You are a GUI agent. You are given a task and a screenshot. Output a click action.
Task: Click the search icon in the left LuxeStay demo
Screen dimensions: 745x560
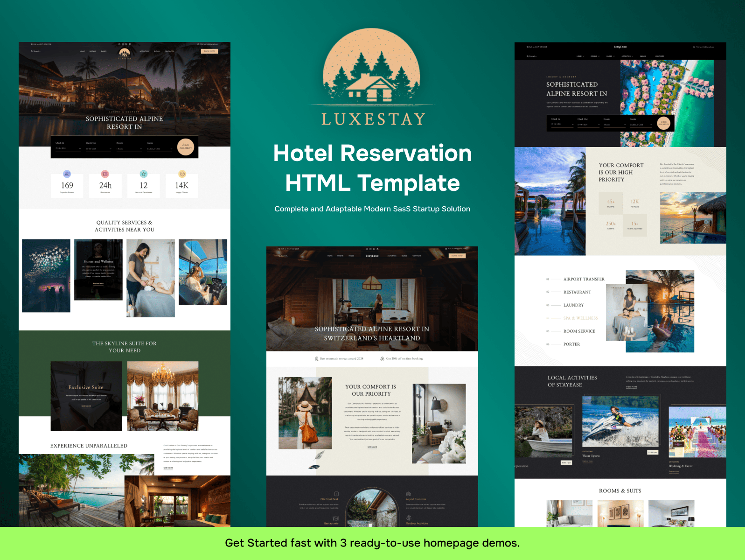pyautogui.click(x=32, y=51)
